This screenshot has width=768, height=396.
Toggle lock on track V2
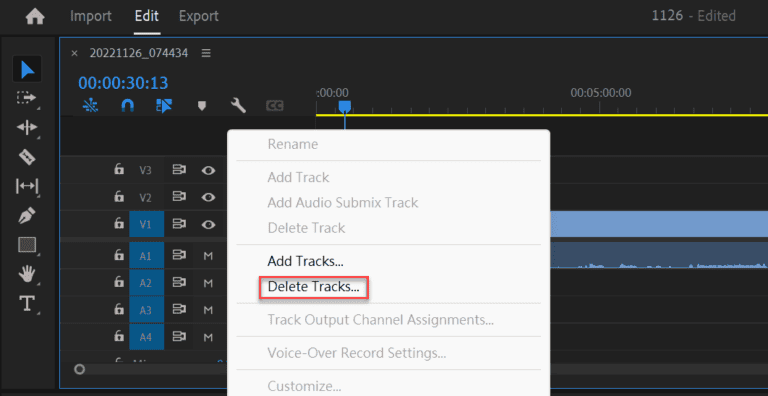[x=119, y=197]
